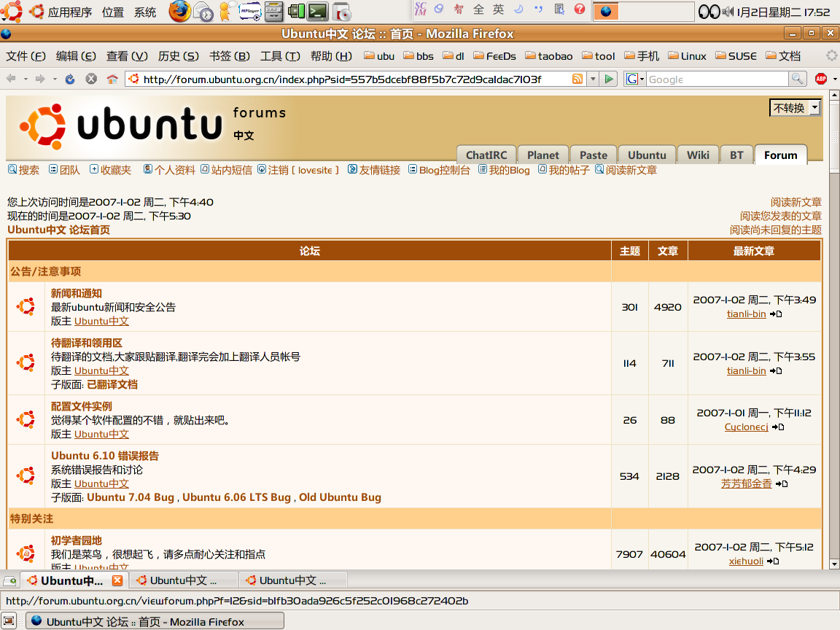This screenshot has height=630, width=840.
Task: Click the Firefox taskbar window button
Action: click(155, 621)
